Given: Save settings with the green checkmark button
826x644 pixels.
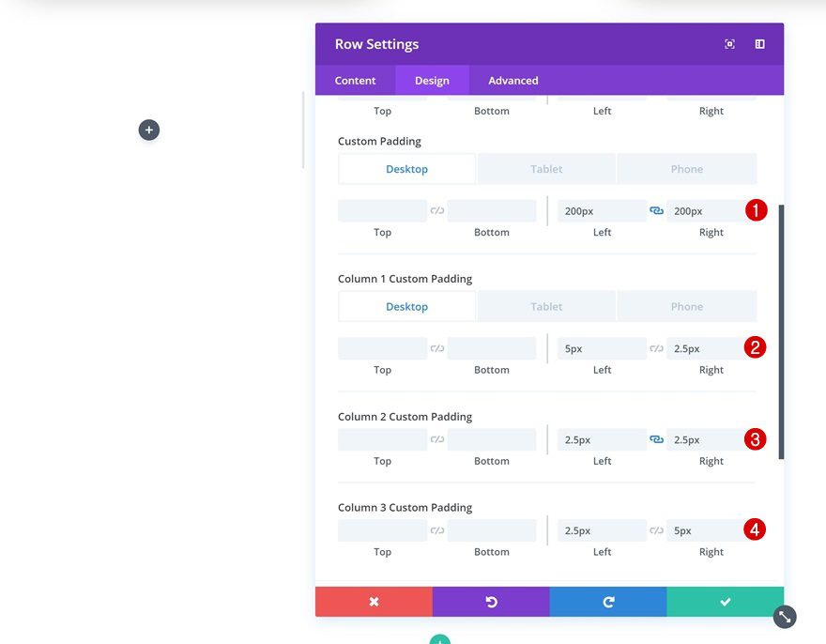Looking at the screenshot, I should [x=725, y=601].
